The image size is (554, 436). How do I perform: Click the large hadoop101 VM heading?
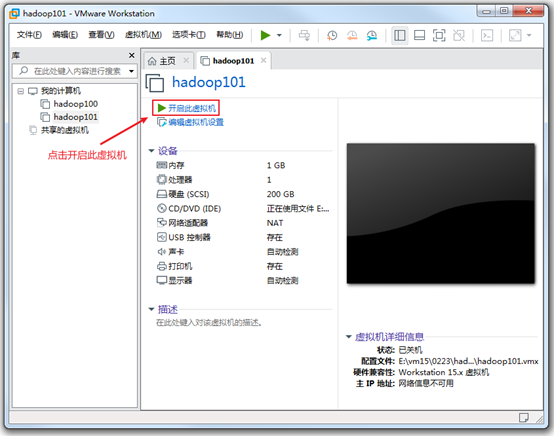pos(208,82)
